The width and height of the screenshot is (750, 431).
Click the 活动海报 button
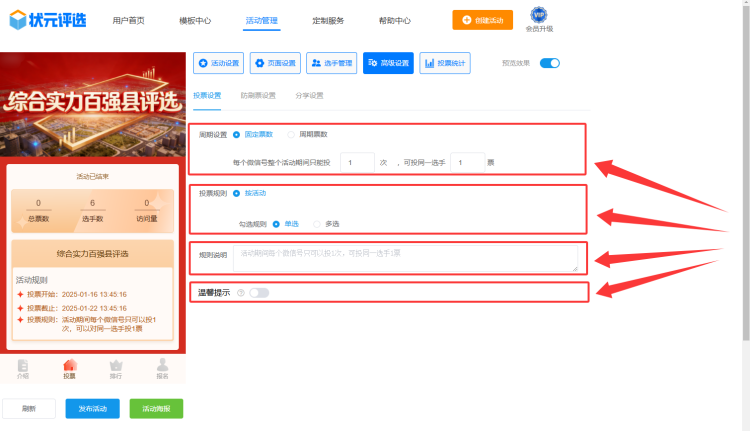[x=156, y=409]
